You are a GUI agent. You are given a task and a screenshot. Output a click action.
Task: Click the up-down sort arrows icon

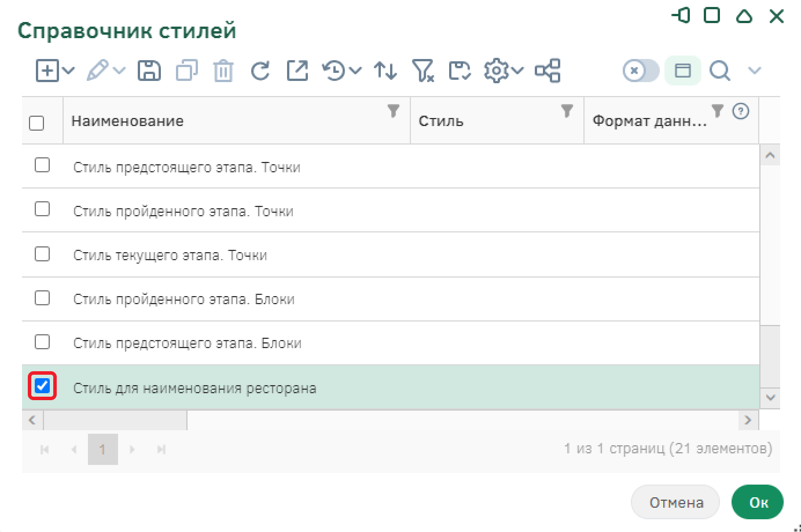385,71
